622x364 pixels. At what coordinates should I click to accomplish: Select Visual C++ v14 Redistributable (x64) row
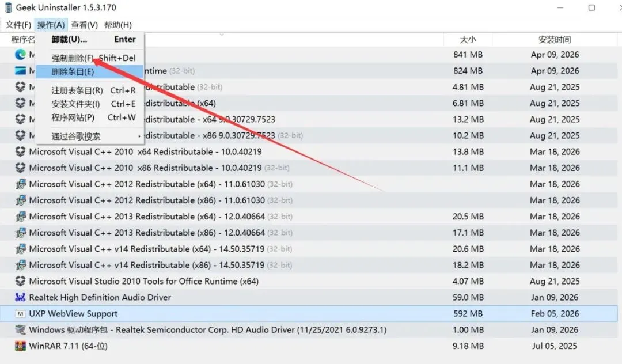(x=309, y=249)
